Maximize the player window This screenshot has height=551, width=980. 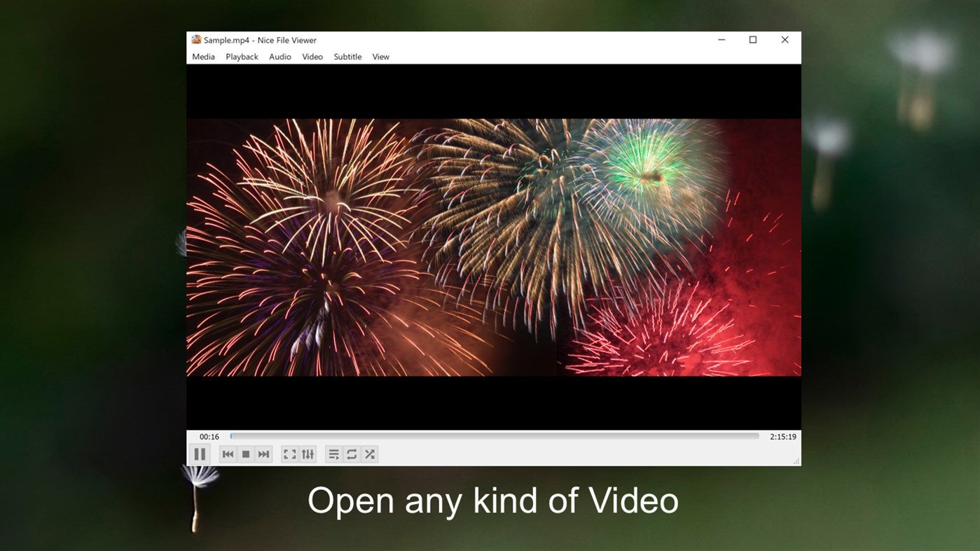pos(752,40)
